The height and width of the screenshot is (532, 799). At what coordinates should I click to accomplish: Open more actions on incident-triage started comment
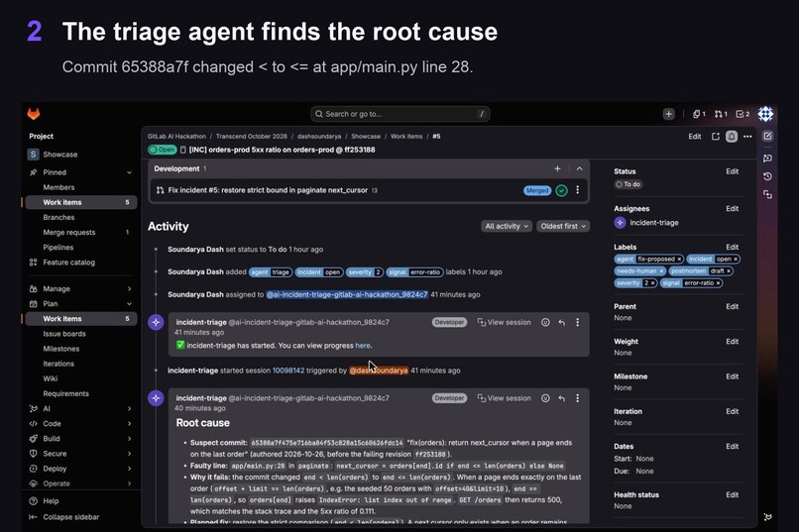(x=577, y=322)
